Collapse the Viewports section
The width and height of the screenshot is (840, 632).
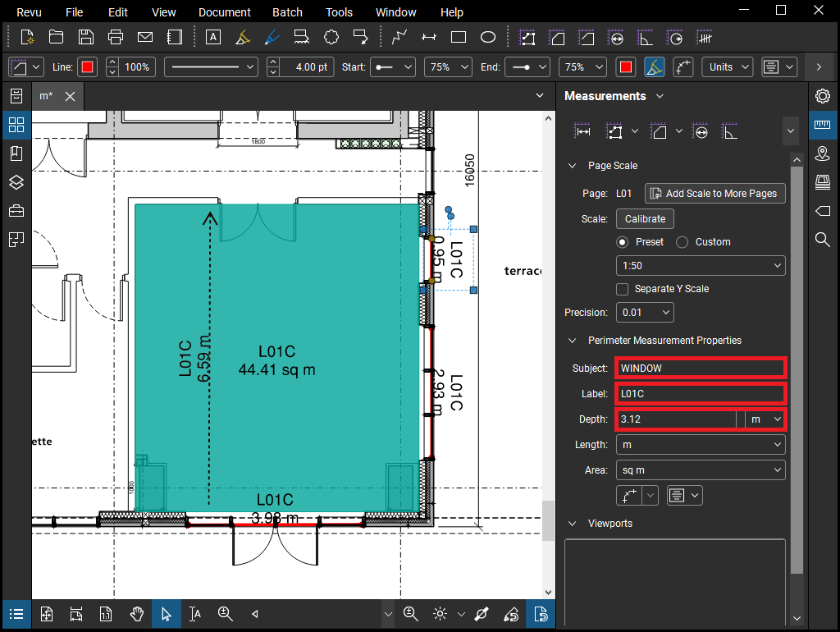point(572,523)
